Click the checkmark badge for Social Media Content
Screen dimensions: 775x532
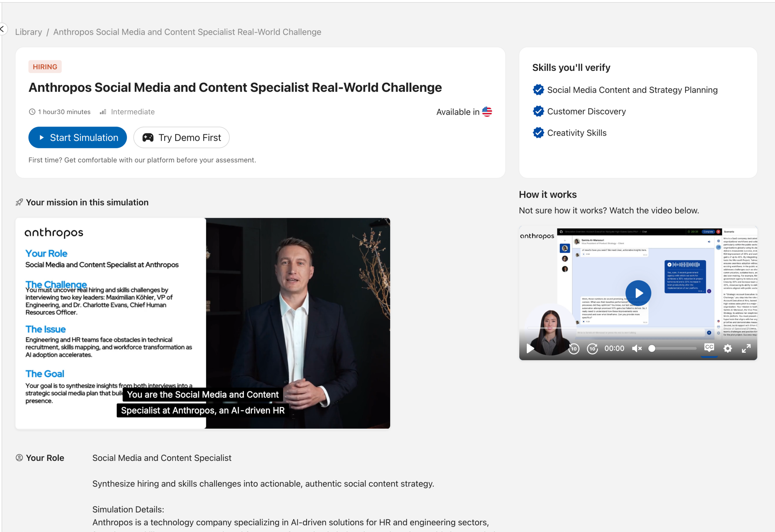click(538, 90)
